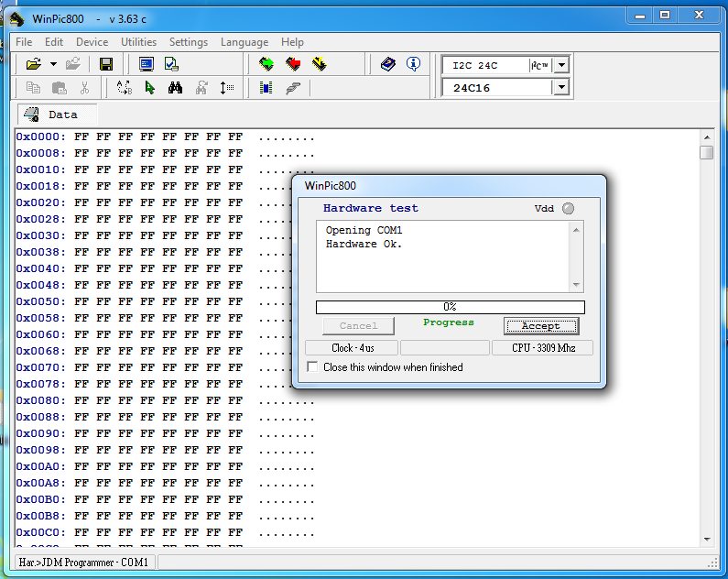Program the chip with the red arrow icon
Image resolution: width=728 pixels, height=579 pixels.
tap(293, 64)
